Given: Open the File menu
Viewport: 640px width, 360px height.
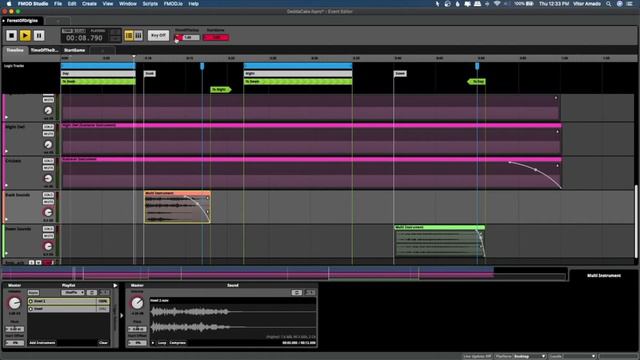Looking at the screenshot, I should point(58,4).
